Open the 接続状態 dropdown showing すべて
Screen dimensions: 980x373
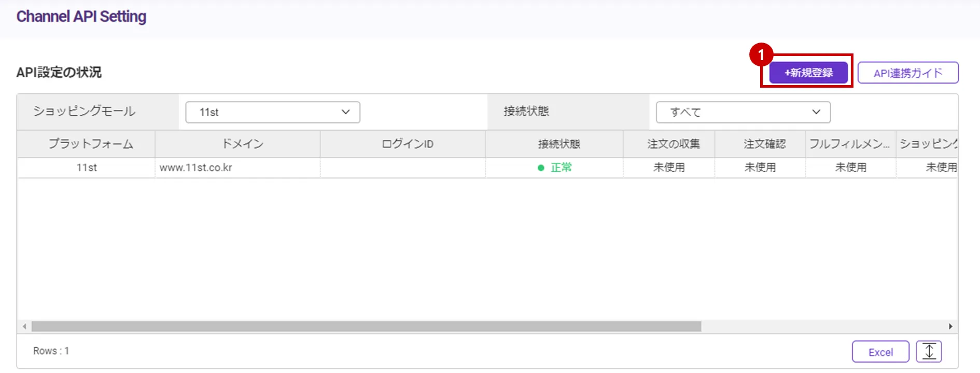[743, 112]
